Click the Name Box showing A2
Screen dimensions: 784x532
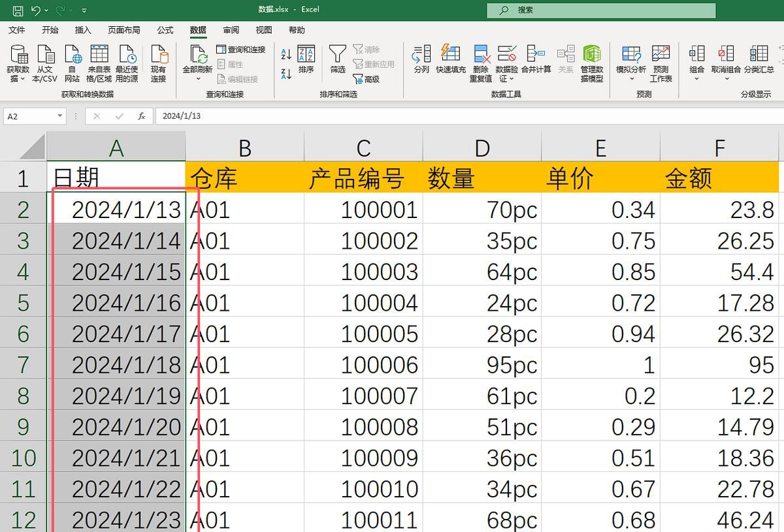click(x=30, y=116)
